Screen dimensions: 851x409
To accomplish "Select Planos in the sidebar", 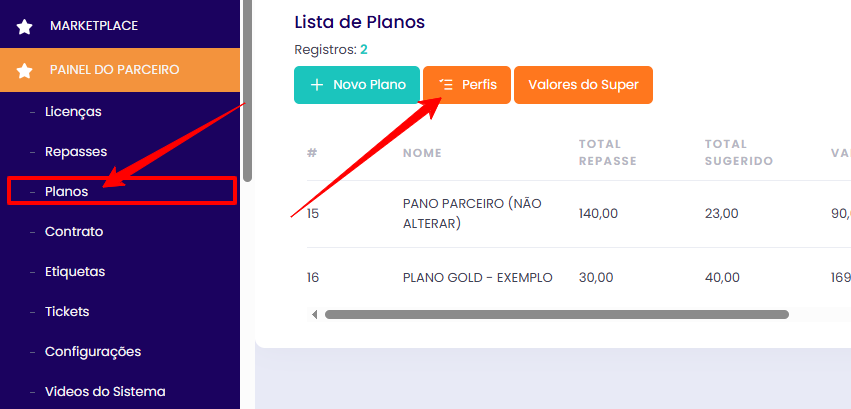I will (x=67, y=191).
